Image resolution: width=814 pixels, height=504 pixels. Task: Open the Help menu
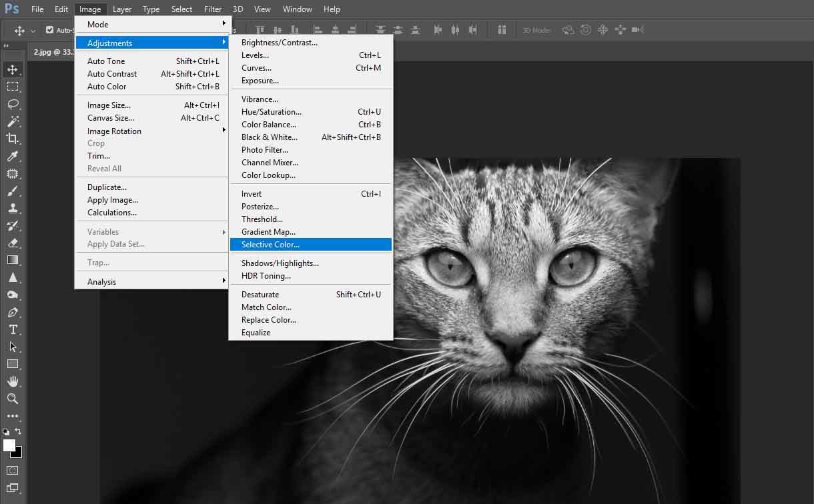[x=332, y=9]
